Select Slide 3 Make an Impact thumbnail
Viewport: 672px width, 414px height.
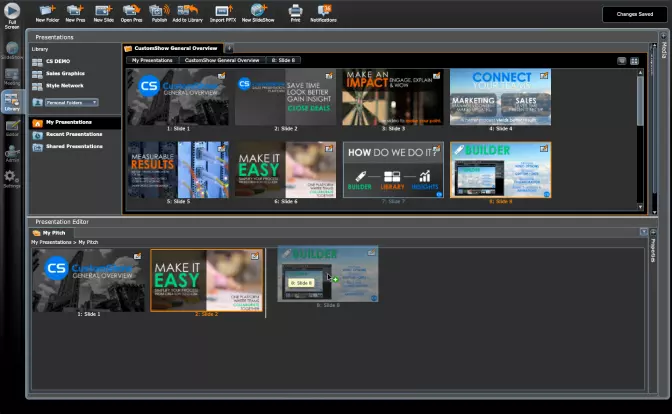click(x=393, y=97)
